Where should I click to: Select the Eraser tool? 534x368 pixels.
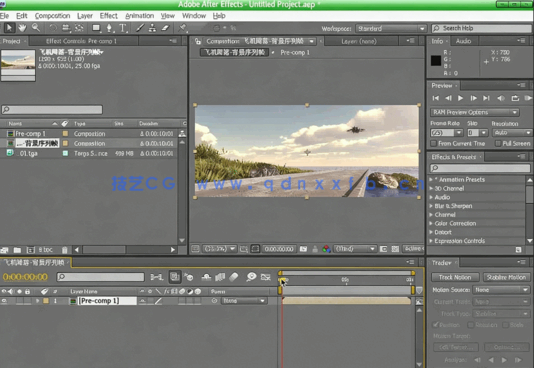coord(165,28)
